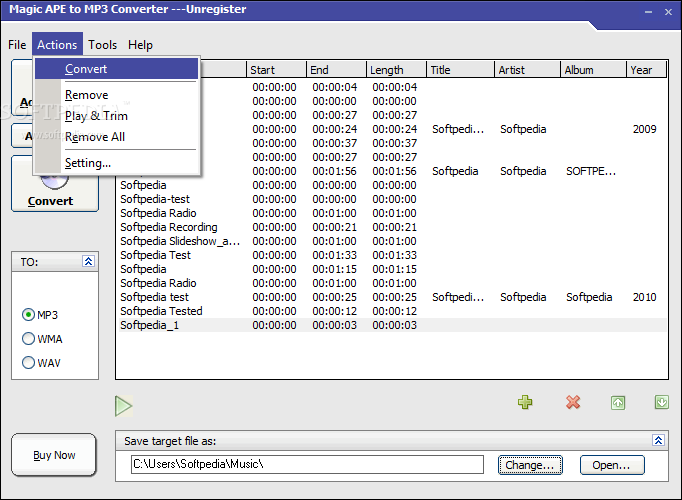Collapse the TO: format panel
682x500 pixels.
[88, 261]
